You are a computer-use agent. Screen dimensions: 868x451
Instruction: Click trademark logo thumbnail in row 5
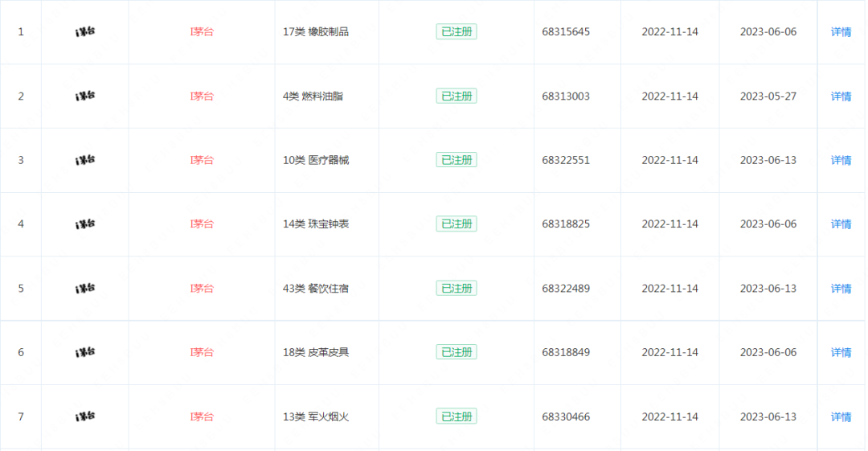tap(85, 288)
